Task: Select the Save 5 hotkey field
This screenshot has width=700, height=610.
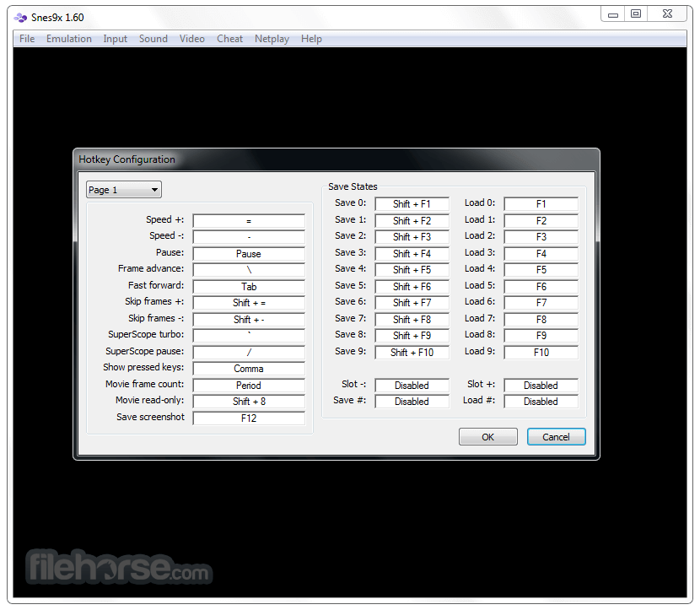Action: (x=412, y=287)
